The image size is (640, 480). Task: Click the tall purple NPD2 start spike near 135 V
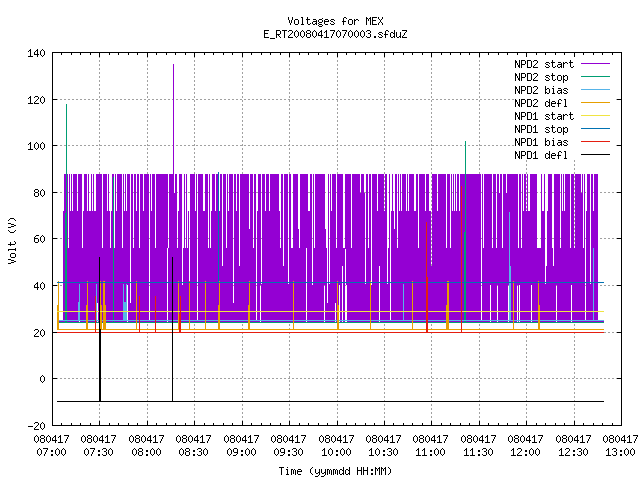point(173,118)
